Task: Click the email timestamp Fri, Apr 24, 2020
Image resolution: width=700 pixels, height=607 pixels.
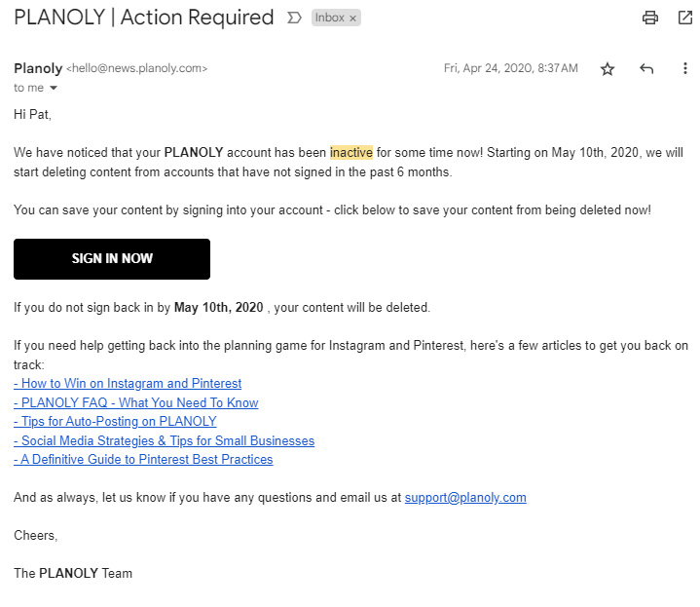Action: (510, 68)
